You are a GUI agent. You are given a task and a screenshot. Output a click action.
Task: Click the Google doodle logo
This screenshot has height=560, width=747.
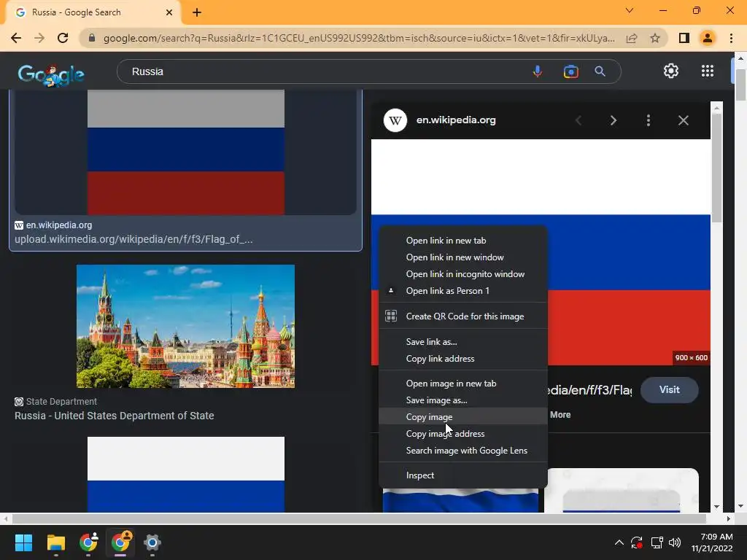[51, 74]
